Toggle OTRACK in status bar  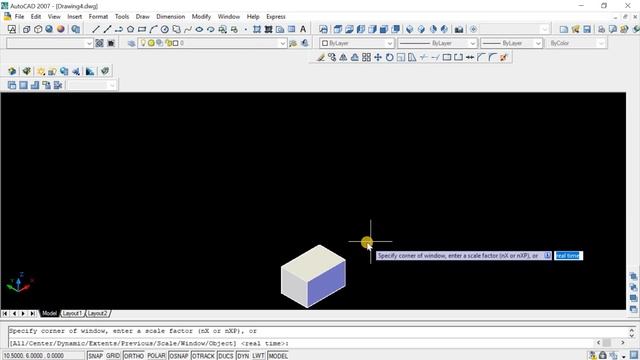203,356
